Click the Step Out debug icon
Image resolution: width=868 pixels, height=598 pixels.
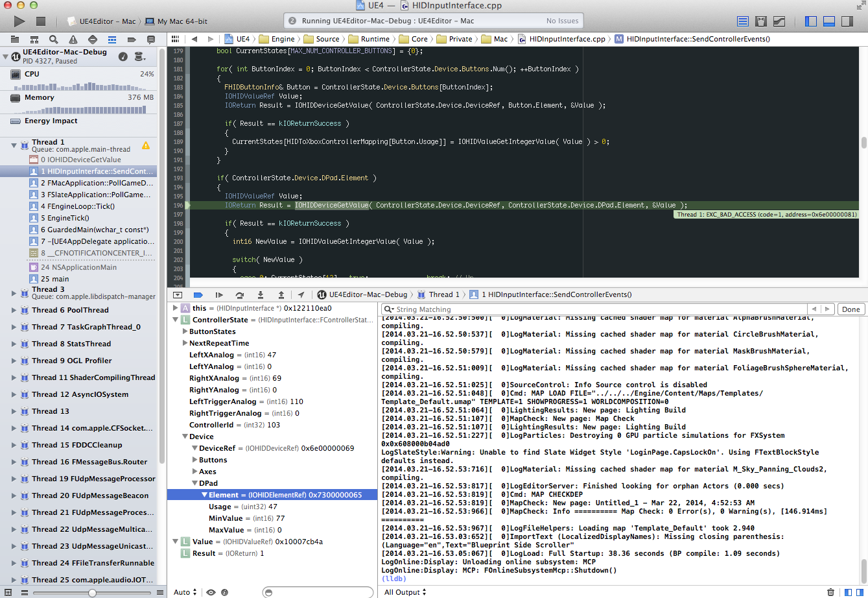point(280,294)
